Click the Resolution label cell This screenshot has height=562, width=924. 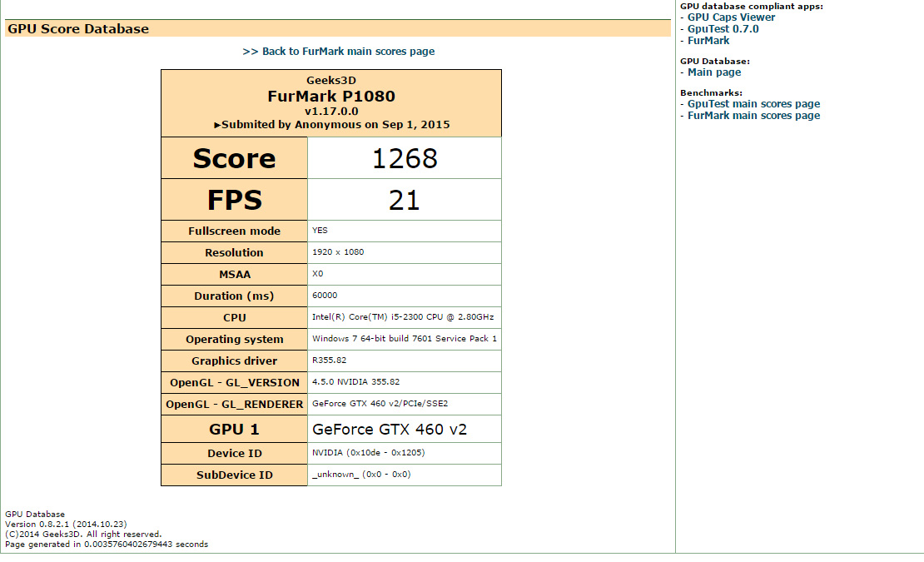(x=234, y=253)
